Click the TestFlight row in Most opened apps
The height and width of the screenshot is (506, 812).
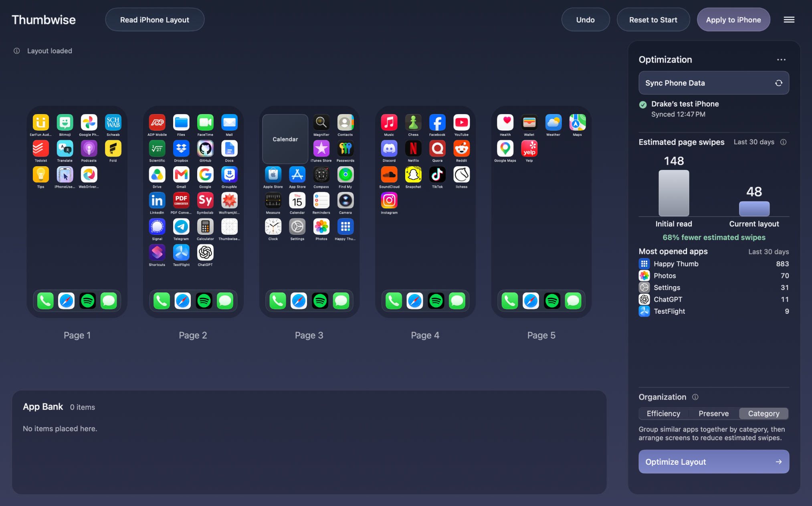tap(714, 311)
